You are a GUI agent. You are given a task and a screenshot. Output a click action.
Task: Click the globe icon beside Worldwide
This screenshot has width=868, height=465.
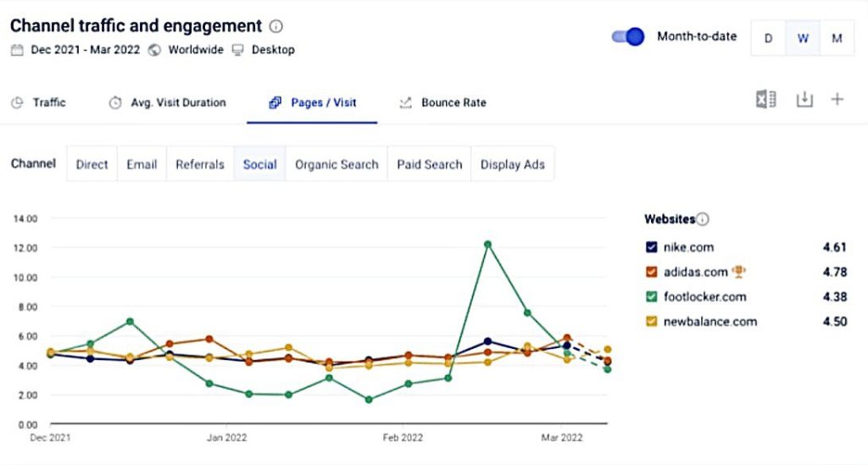(154, 50)
